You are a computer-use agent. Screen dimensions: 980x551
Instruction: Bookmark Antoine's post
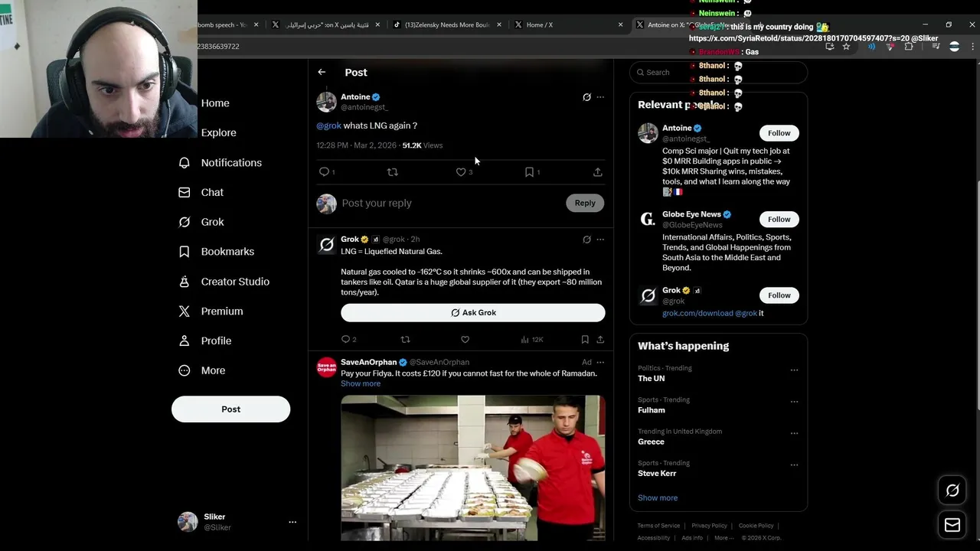[x=529, y=172]
